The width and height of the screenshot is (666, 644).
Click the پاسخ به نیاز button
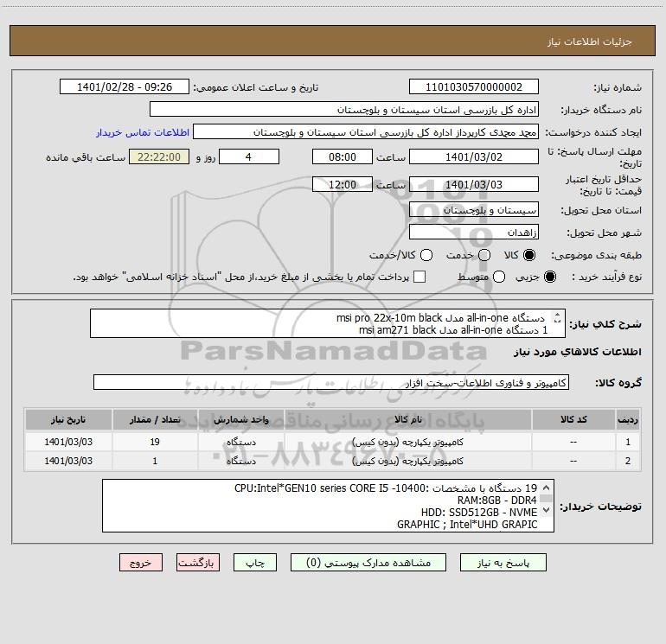pyautogui.click(x=503, y=563)
